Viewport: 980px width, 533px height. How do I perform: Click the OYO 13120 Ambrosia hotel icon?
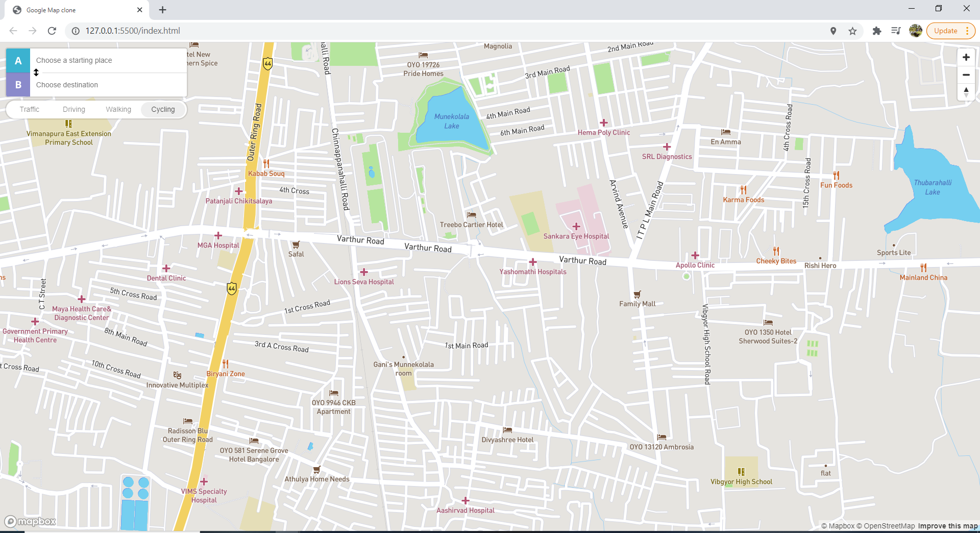[x=661, y=437]
